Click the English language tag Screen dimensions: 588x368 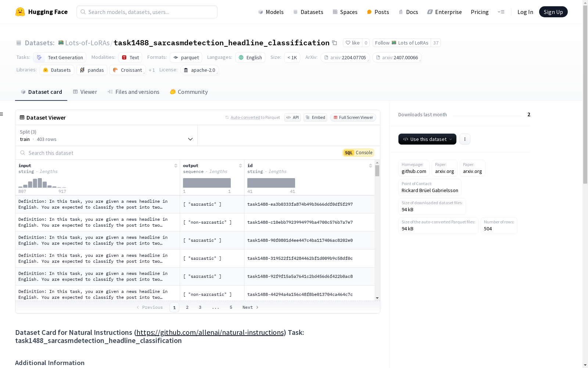(x=250, y=57)
